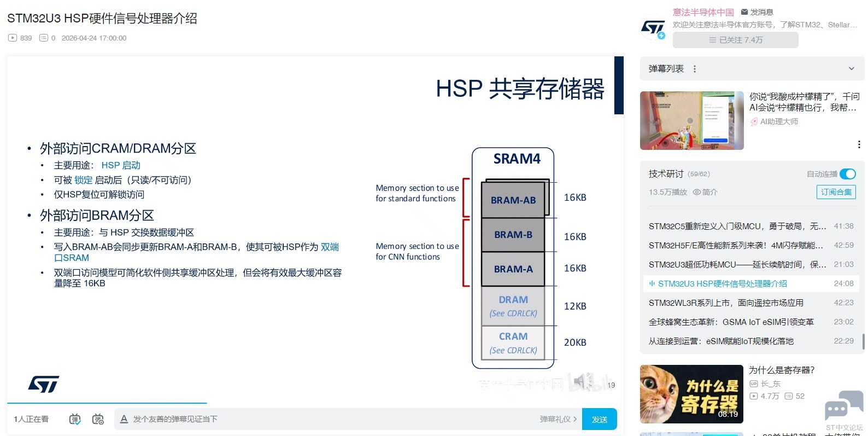868x436 pixels.
Task: Click the video title STM32U3 HSP硬件信号处理器介绍
Action: [102, 19]
